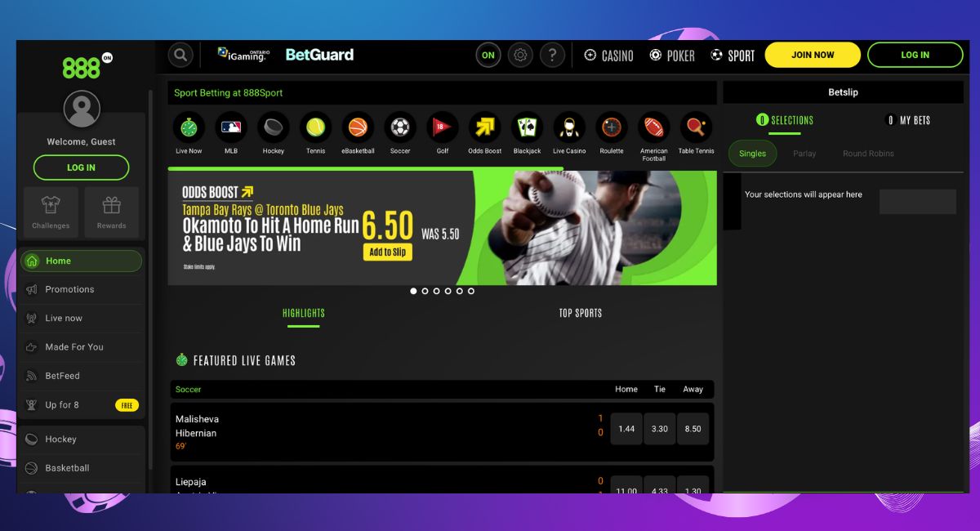Open the settings gear icon
Viewport: 980px width, 531px height.
coord(520,56)
